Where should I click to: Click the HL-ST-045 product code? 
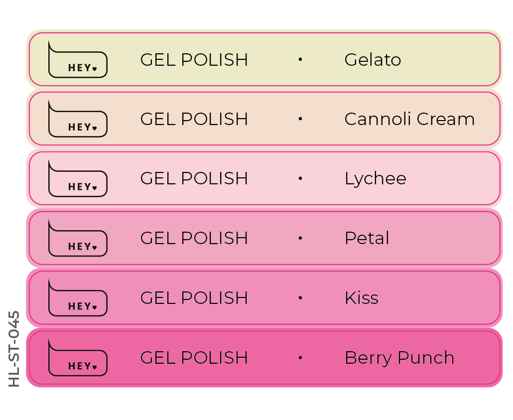point(14,348)
